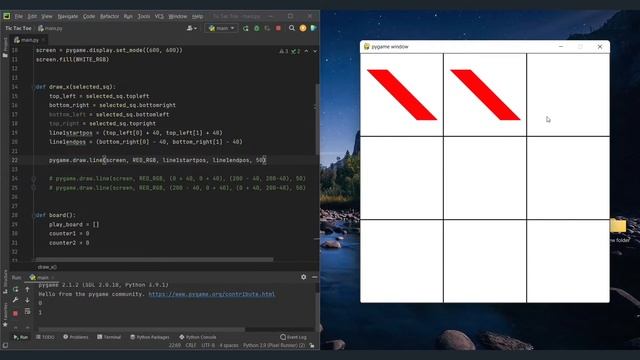Screen dimensions: 640x360
Task: Click the 4 spaces indent setting
Action: pyautogui.click(x=229, y=345)
